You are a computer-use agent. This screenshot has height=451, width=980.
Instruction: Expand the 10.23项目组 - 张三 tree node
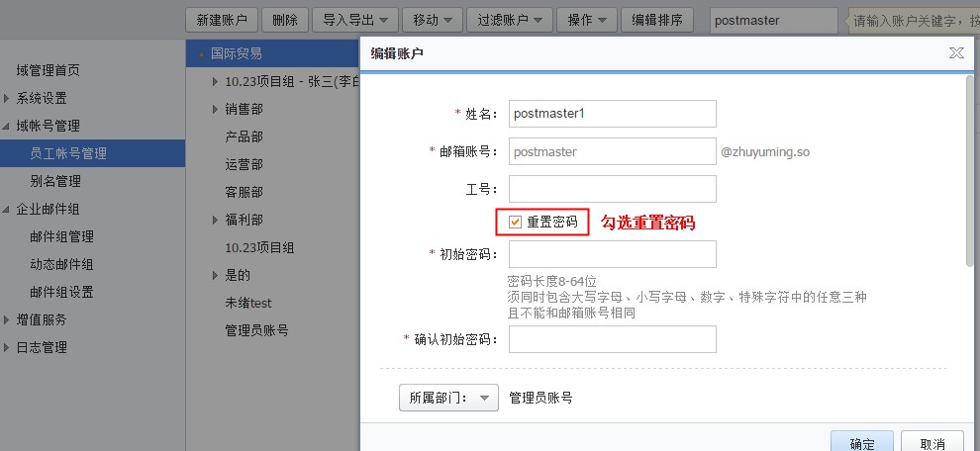216,81
